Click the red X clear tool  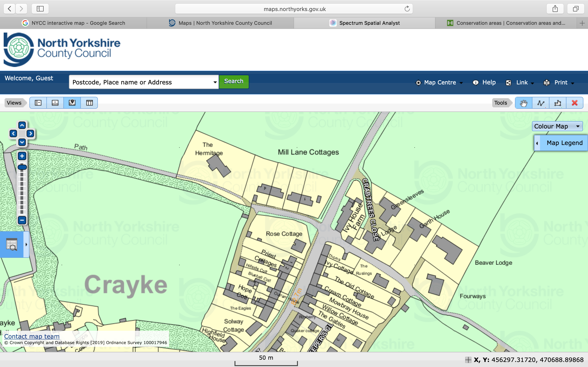[575, 103]
